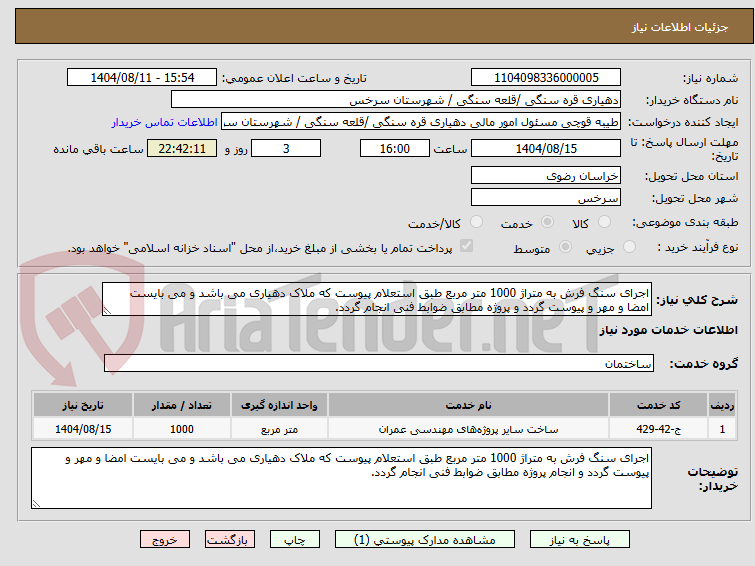
Task: Select the خدمت radio button
Action: tap(547, 222)
